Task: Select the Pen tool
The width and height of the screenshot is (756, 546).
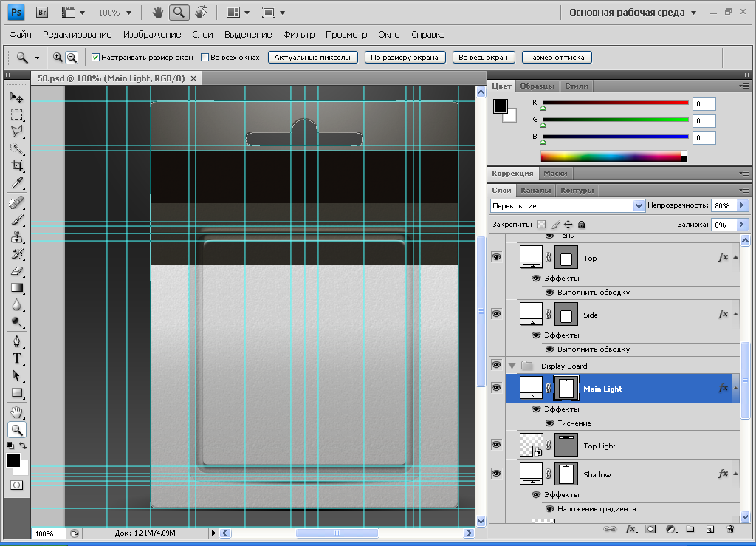Action: (x=16, y=341)
